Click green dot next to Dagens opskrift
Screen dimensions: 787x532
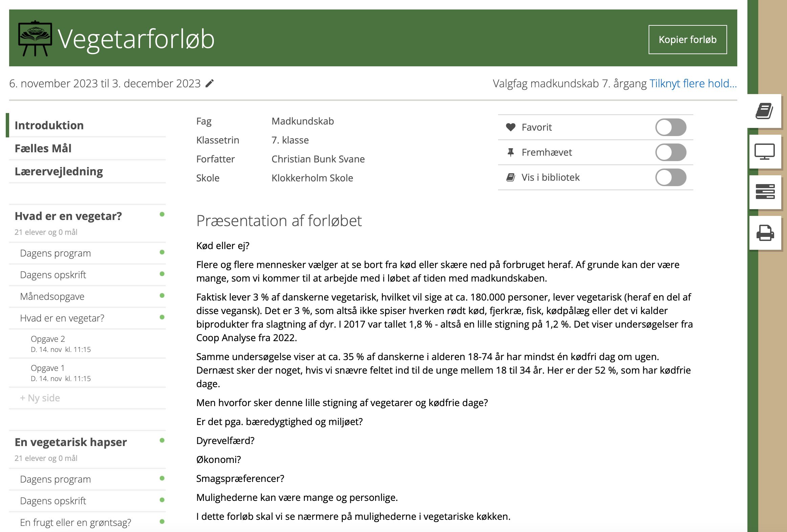coord(162,274)
